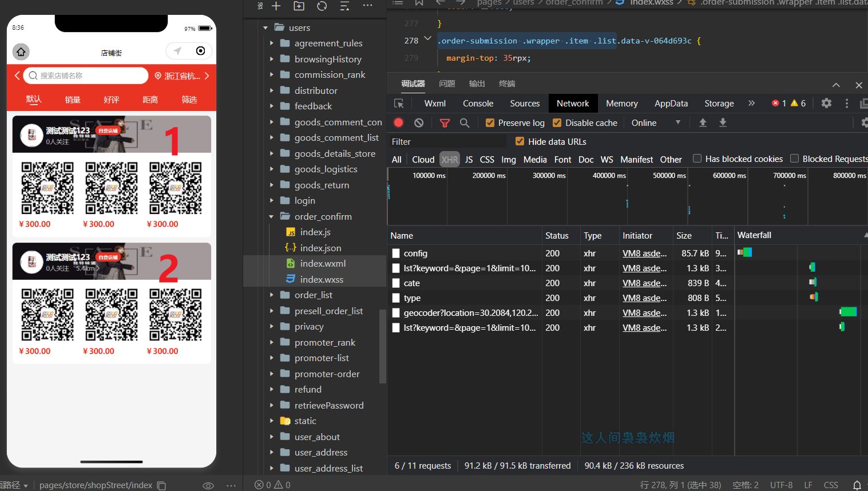Tap the record circle icon in the simulator capsule
868x491 pixels.
coord(200,51)
